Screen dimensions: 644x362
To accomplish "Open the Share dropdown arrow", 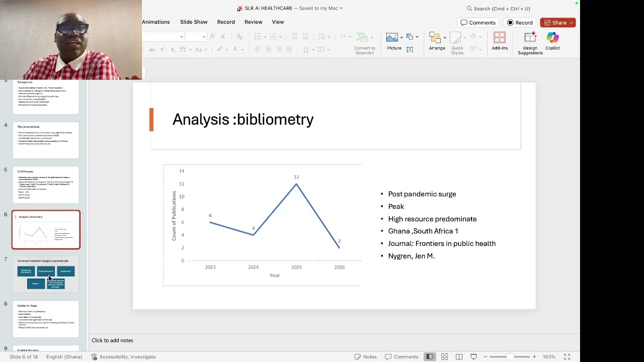I will click(572, 23).
